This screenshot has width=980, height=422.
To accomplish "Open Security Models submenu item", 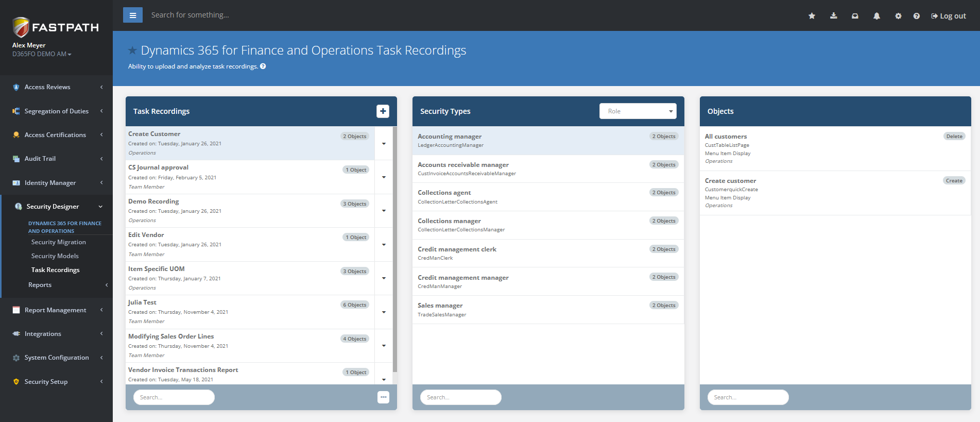I will point(55,256).
